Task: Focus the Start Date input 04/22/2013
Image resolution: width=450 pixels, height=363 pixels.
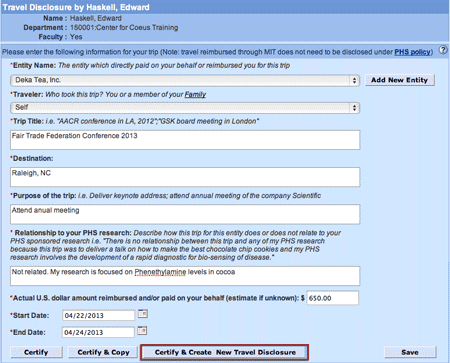Action: click(98, 315)
